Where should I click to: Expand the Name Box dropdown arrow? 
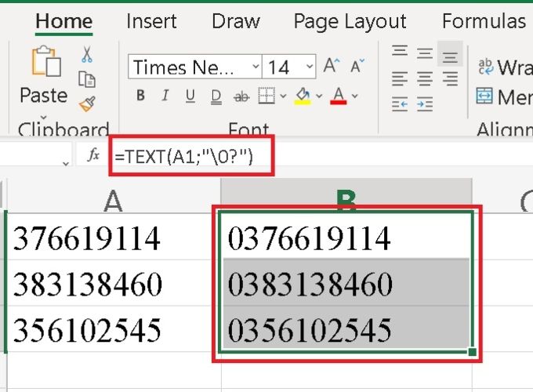[66, 164]
